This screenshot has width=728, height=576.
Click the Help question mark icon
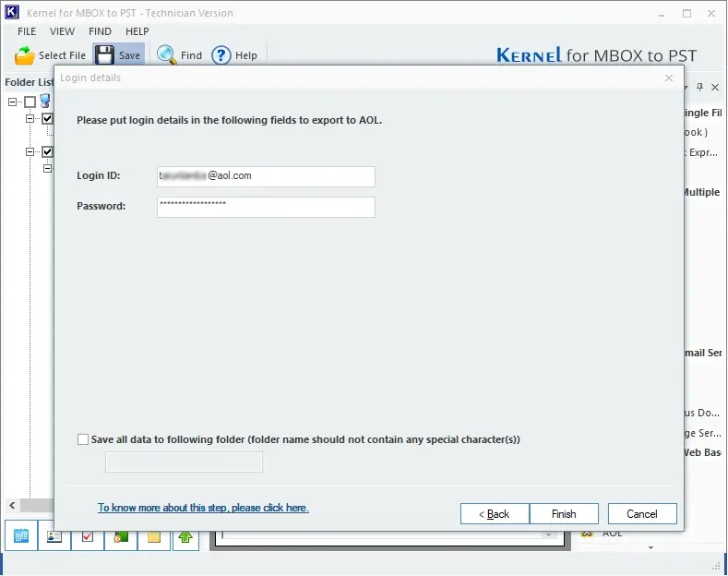tap(221, 55)
